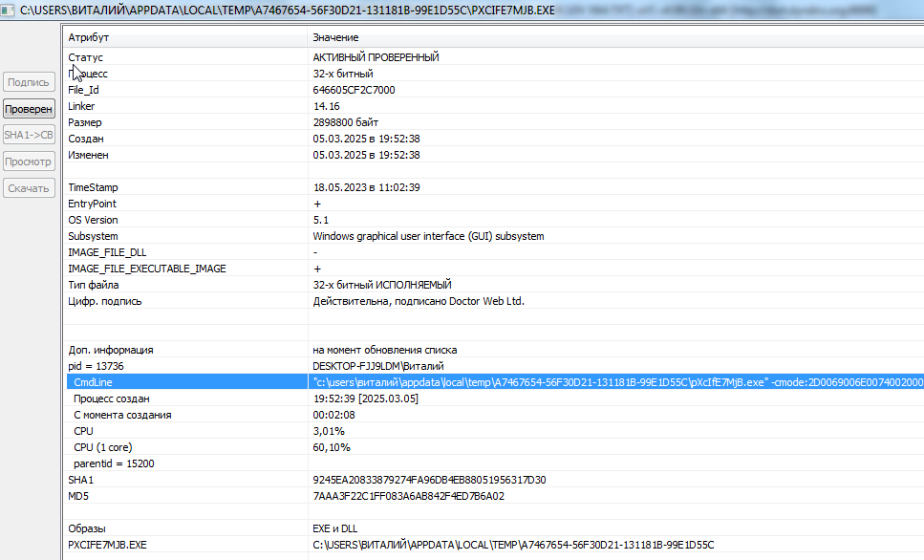Select the highlighted CmdLine row
Screen dimensions: 924x560
pyautogui.click(x=495, y=382)
